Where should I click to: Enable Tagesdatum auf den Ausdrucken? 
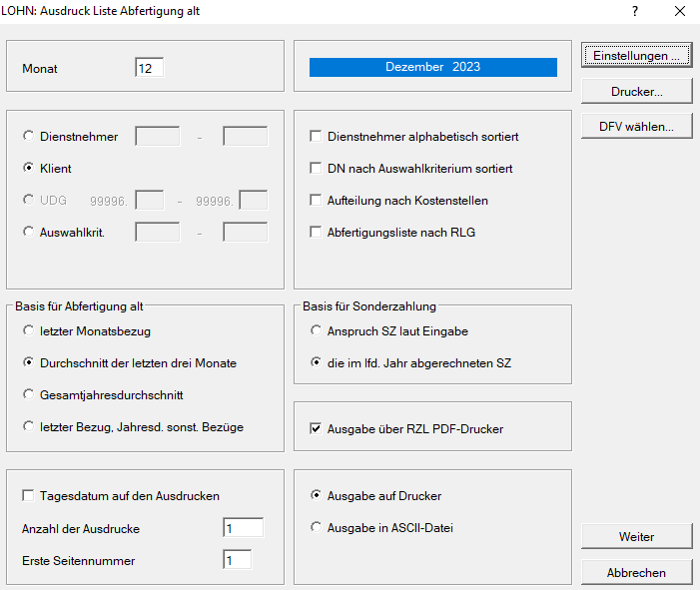(x=28, y=495)
